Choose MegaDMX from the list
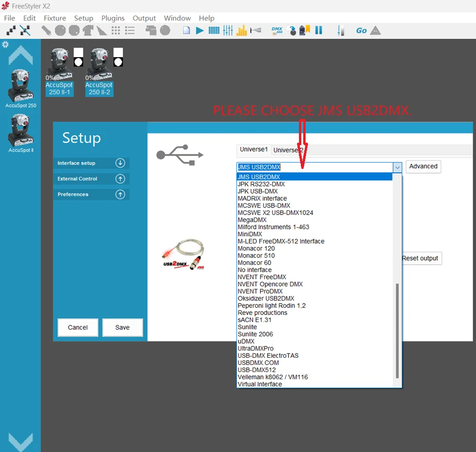476x452 pixels. (315, 220)
